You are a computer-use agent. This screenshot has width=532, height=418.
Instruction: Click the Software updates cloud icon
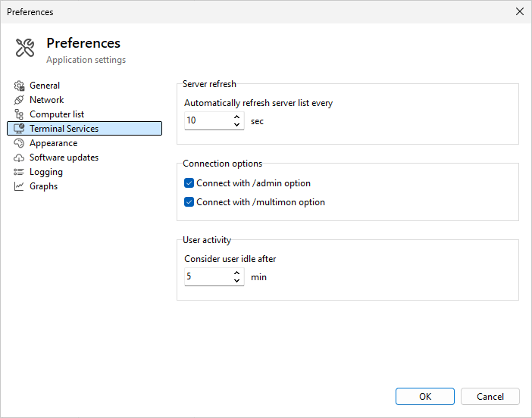20,158
